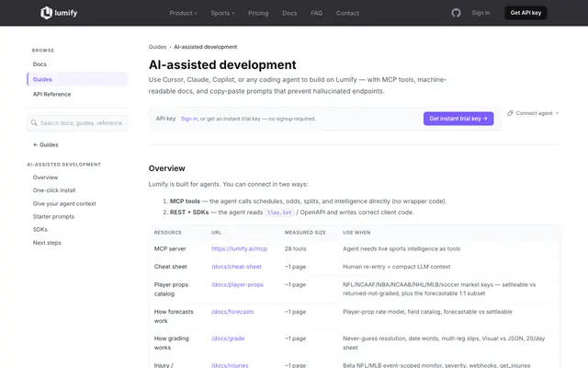588x368 pixels.
Task: Open the /docs/grade link
Action: 228,339
